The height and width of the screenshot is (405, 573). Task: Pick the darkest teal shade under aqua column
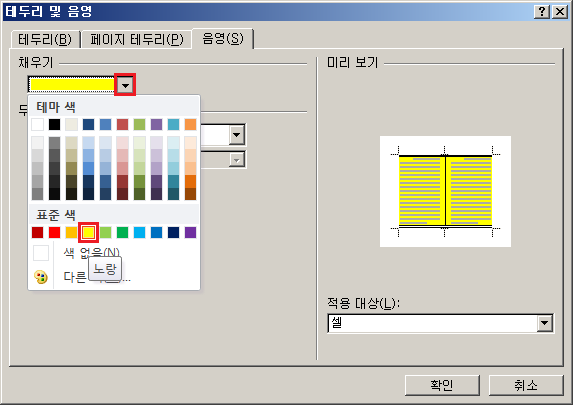(x=174, y=194)
